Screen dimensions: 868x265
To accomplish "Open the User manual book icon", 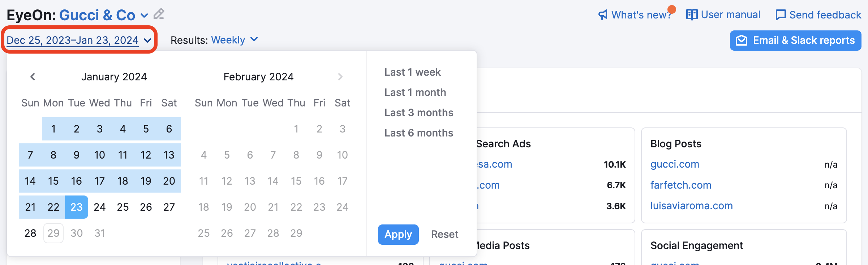I will pos(692,15).
